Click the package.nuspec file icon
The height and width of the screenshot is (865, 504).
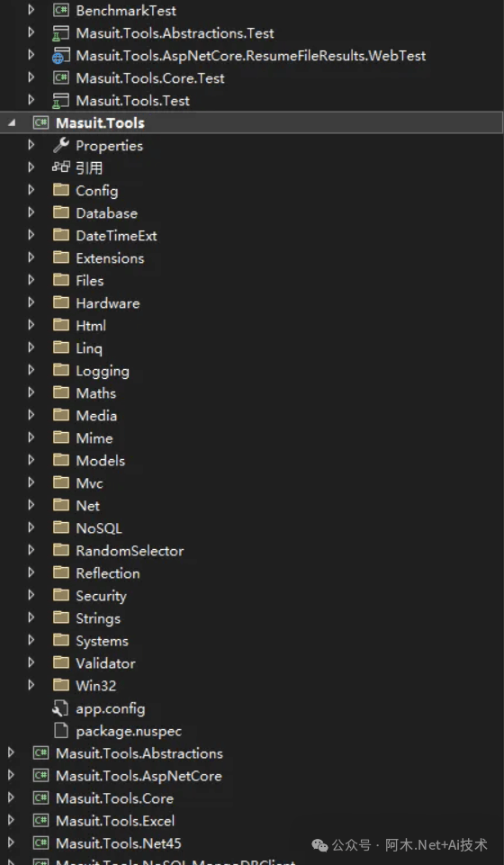[x=60, y=731]
